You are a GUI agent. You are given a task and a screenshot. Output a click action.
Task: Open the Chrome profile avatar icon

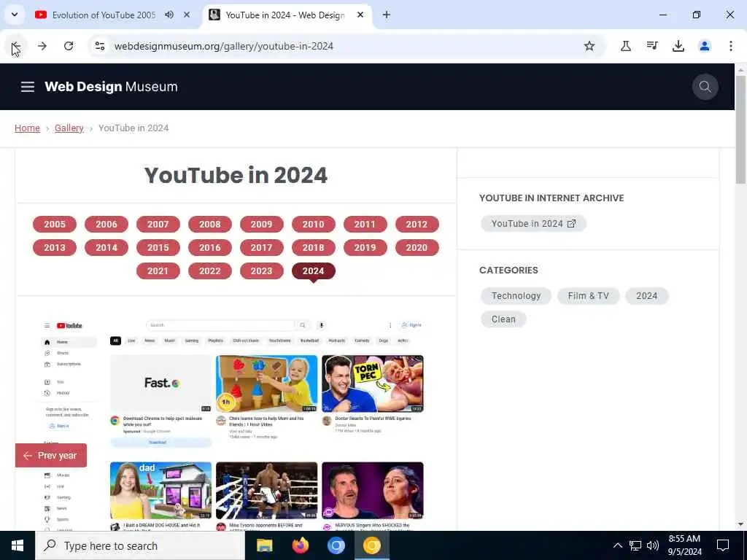click(x=705, y=46)
